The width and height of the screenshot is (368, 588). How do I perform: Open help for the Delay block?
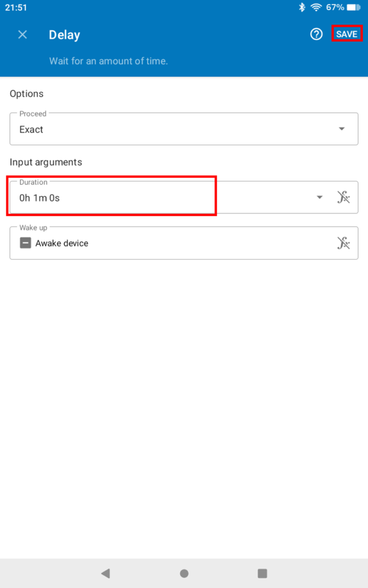[316, 34]
